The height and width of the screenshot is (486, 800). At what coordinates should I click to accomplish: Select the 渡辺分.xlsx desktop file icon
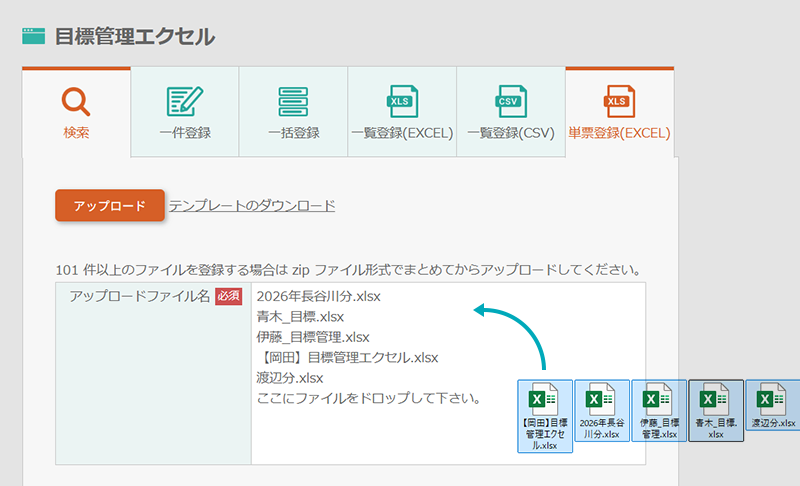[x=773, y=405]
